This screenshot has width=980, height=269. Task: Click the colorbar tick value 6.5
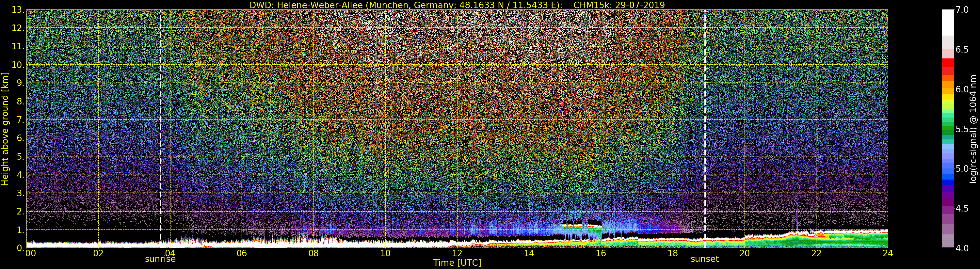point(962,50)
